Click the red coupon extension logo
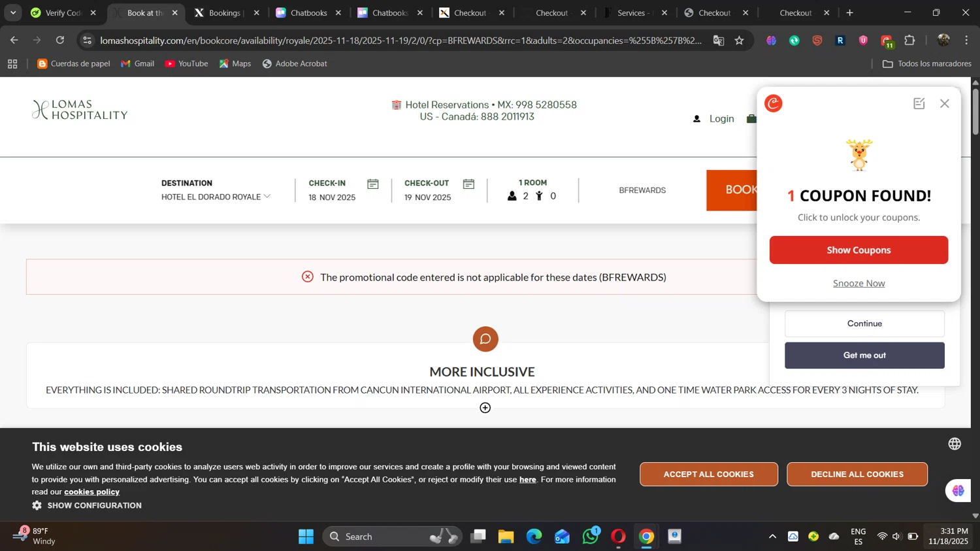 tap(774, 103)
